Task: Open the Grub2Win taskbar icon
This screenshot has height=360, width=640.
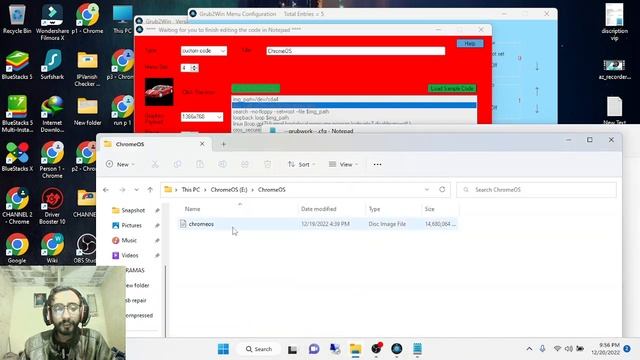Action: [x=397, y=349]
